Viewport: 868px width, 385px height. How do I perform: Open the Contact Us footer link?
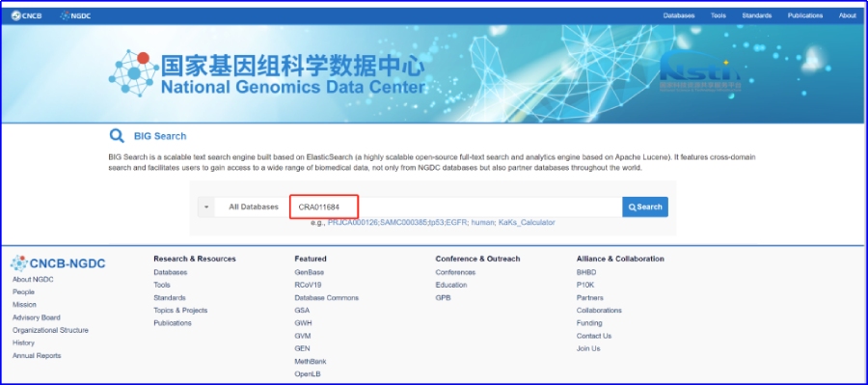coord(594,336)
